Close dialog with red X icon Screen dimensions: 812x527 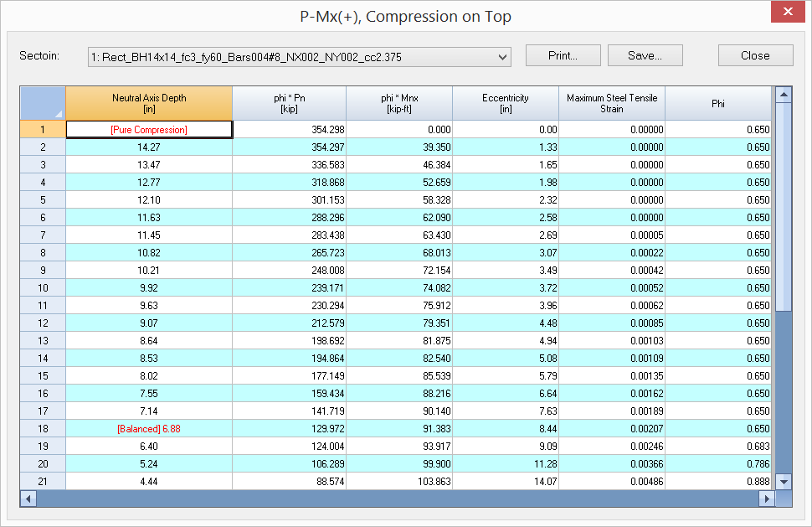point(787,13)
